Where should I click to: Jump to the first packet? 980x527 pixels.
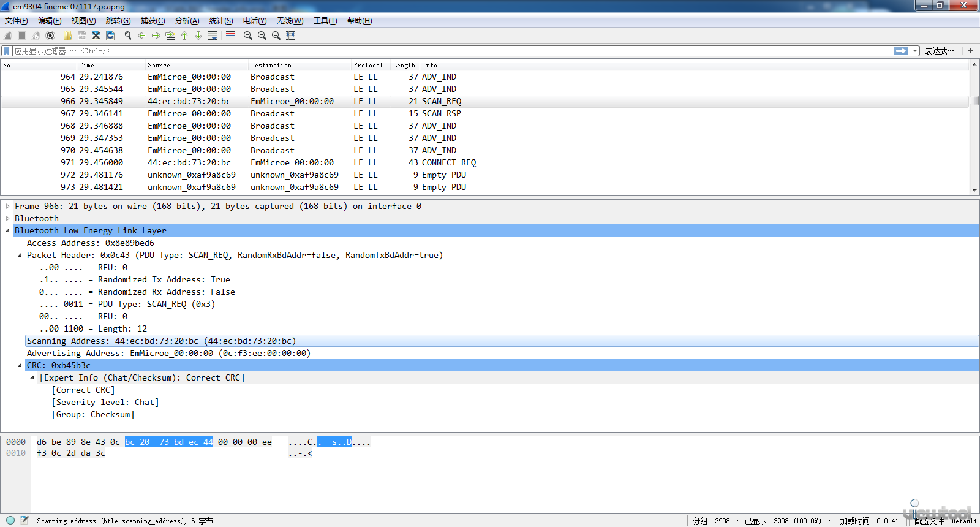coord(184,36)
